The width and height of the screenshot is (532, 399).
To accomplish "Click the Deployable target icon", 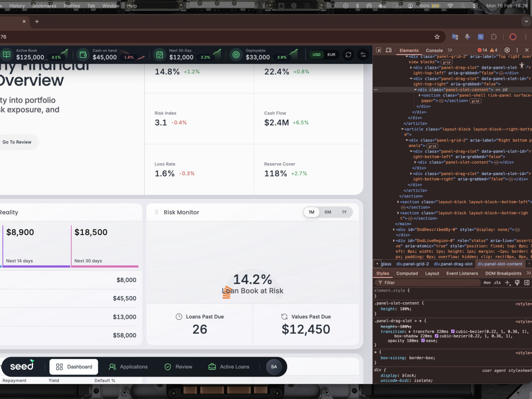I will (236, 54).
